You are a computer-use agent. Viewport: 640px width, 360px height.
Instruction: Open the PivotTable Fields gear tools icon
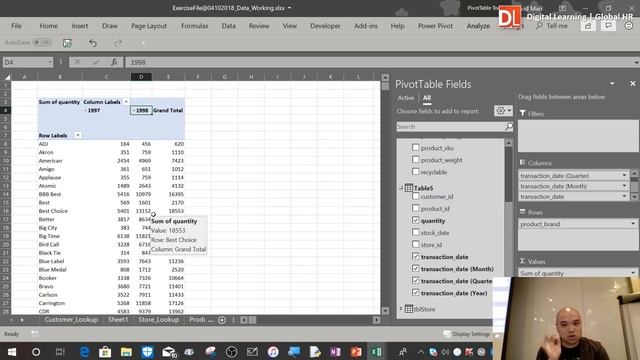click(503, 111)
